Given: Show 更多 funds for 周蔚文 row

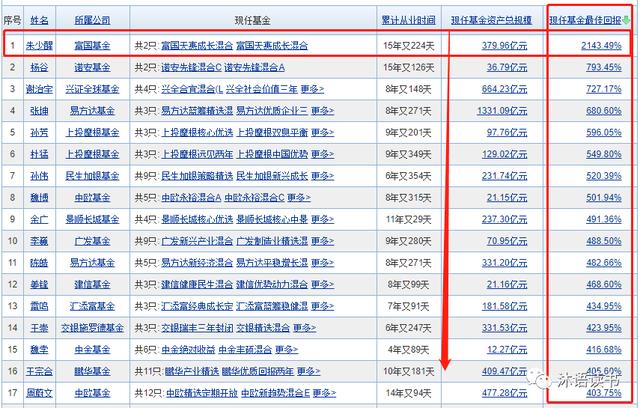Looking at the screenshot, I should point(324,393).
